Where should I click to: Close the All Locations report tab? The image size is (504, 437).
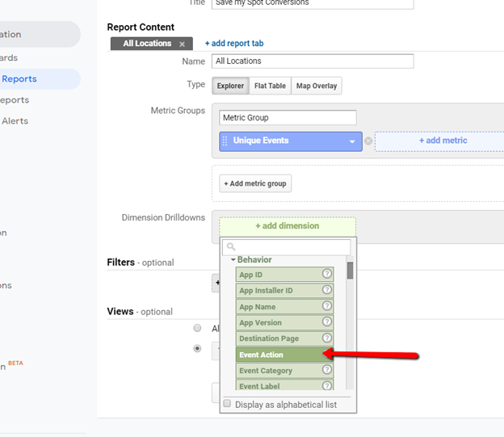(182, 44)
